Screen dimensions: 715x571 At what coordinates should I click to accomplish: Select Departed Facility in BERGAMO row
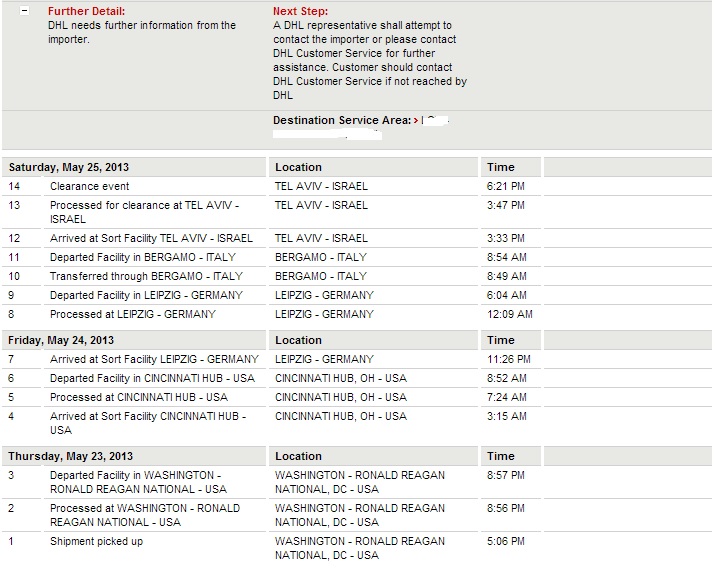point(143,257)
